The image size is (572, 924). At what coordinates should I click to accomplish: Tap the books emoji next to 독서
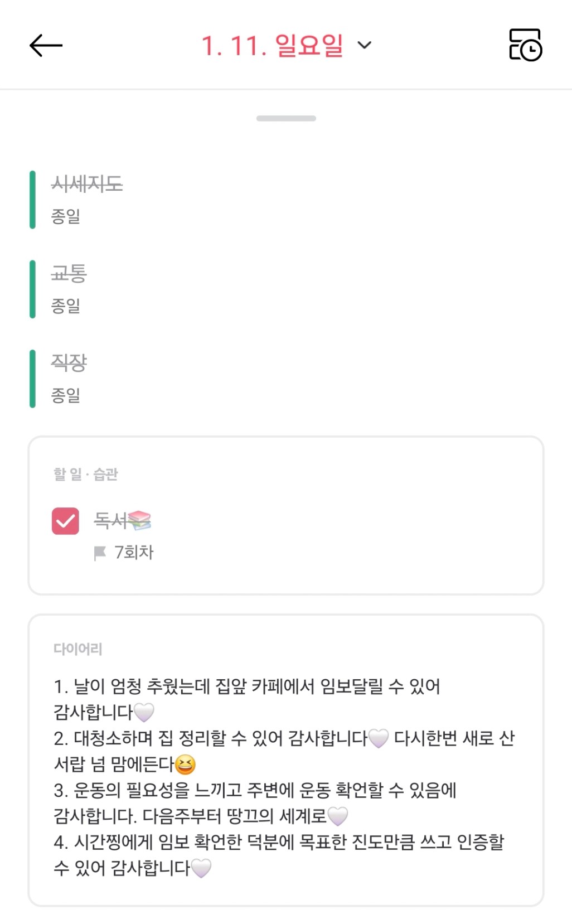(x=139, y=520)
